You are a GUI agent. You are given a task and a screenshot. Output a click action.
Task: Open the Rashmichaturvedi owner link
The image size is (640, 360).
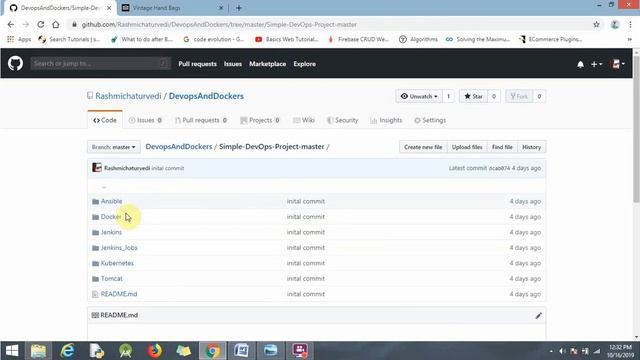coord(128,96)
